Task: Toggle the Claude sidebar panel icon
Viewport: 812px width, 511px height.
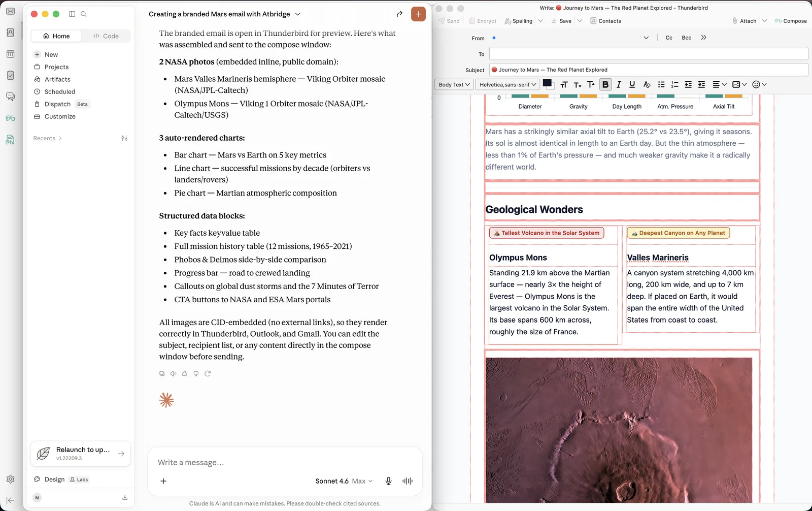Action: [72, 14]
